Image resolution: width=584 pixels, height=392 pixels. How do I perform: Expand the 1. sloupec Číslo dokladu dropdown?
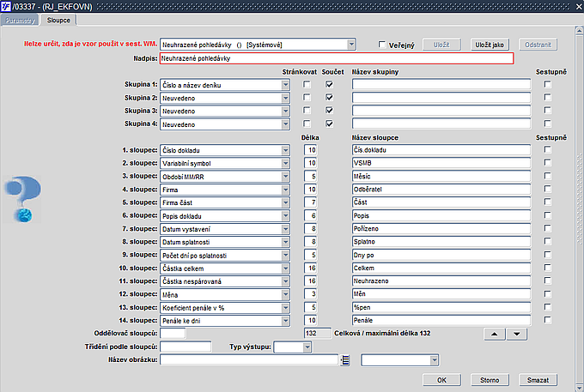pyautogui.click(x=285, y=150)
